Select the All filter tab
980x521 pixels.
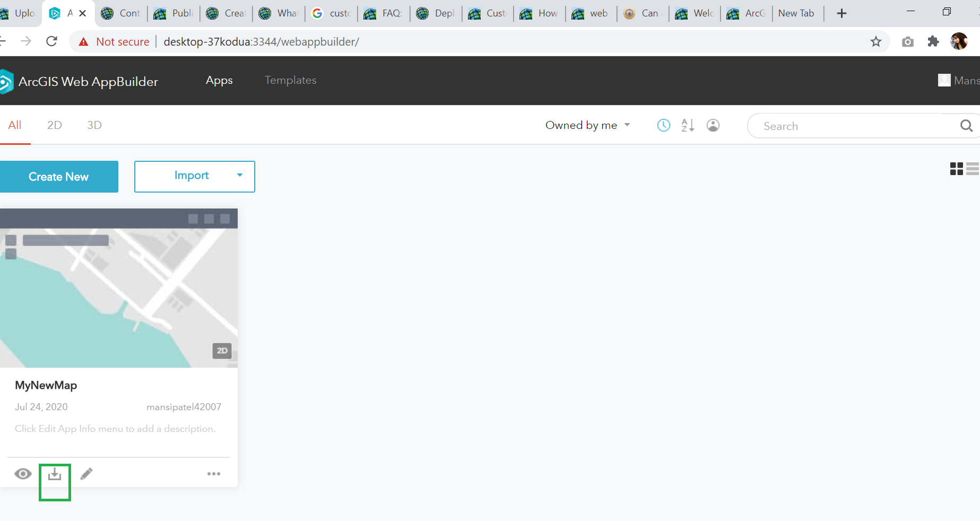tap(15, 125)
